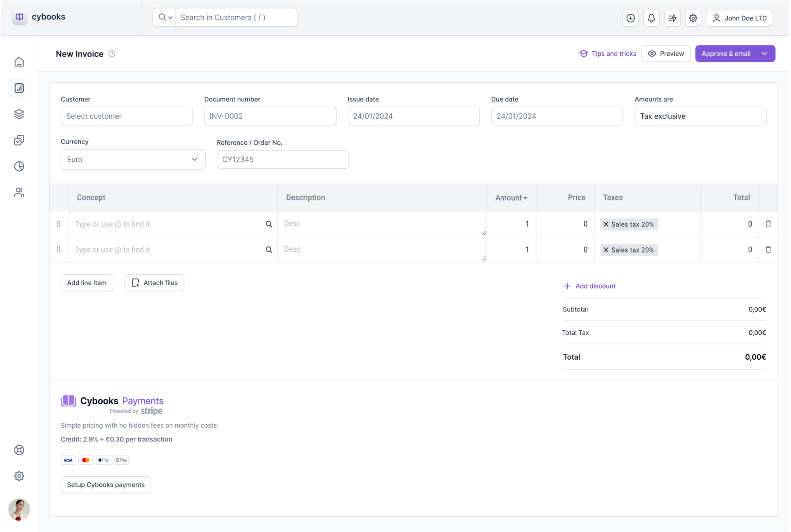Click the Subtotal 0,00€ value
The height and width of the screenshot is (532, 791).
click(x=757, y=309)
